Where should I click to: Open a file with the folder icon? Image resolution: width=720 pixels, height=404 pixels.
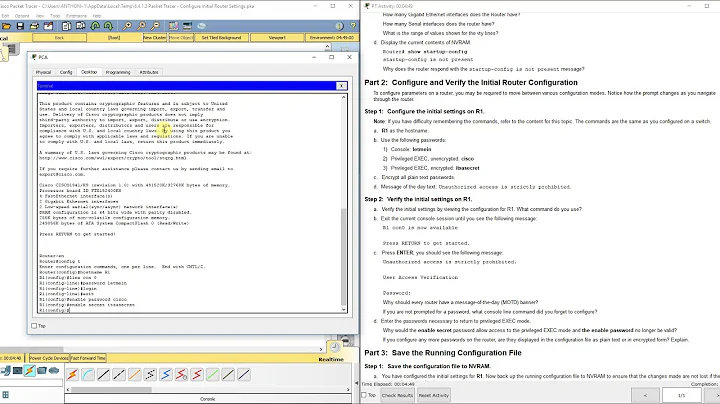(x=6, y=26)
